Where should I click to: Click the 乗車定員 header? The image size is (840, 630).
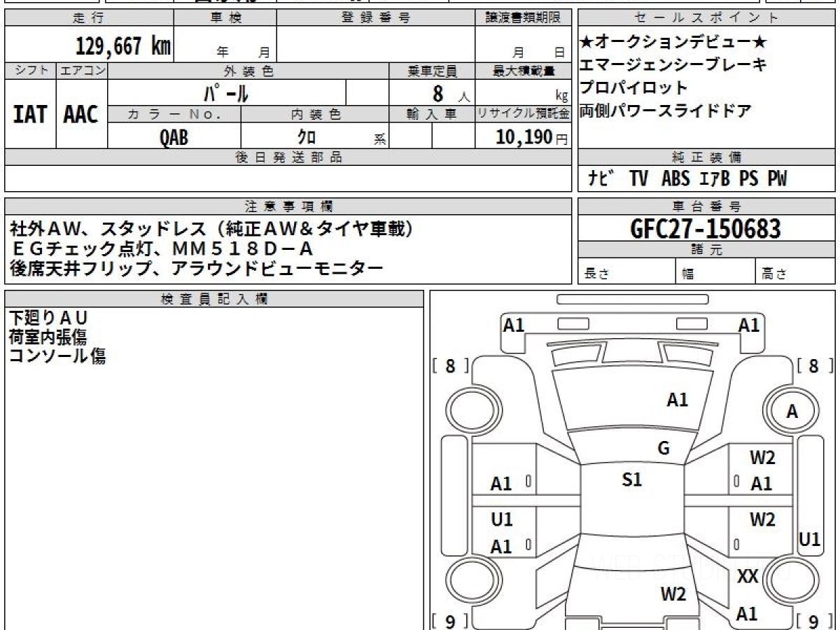coord(432,71)
